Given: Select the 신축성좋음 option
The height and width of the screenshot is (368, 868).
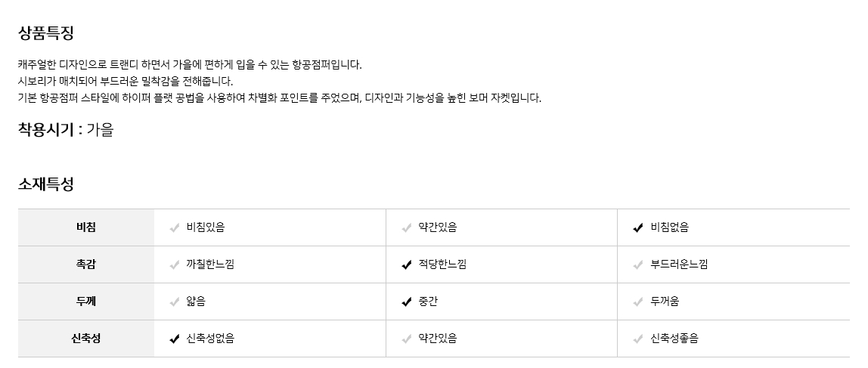Looking at the screenshot, I should click(674, 339).
